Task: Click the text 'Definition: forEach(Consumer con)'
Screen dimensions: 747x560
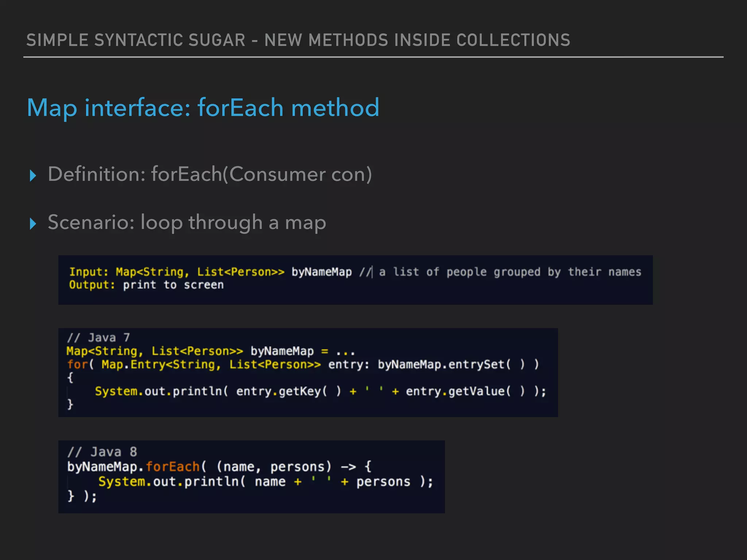Action: [x=210, y=174]
